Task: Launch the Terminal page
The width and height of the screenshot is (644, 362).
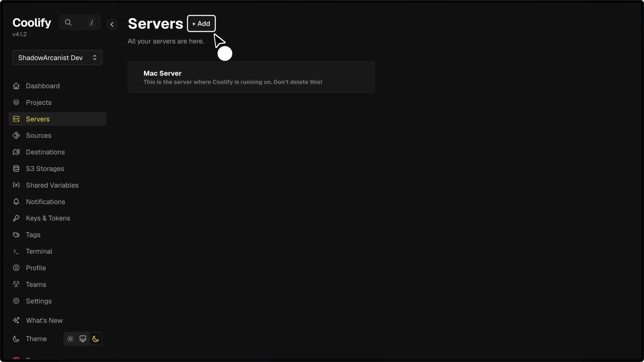Action: click(57, 251)
